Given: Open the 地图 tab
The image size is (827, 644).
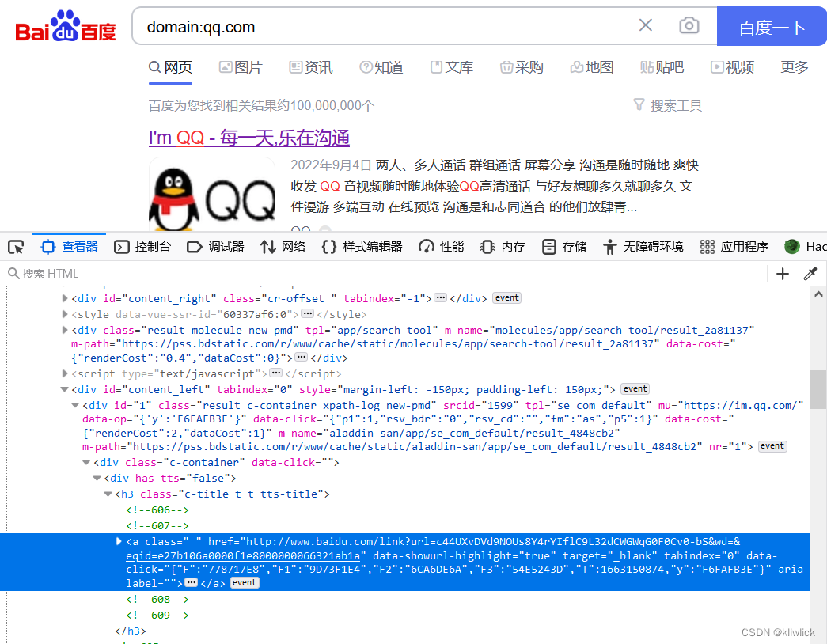Looking at the screenshot, I should [x=592, y=67].
